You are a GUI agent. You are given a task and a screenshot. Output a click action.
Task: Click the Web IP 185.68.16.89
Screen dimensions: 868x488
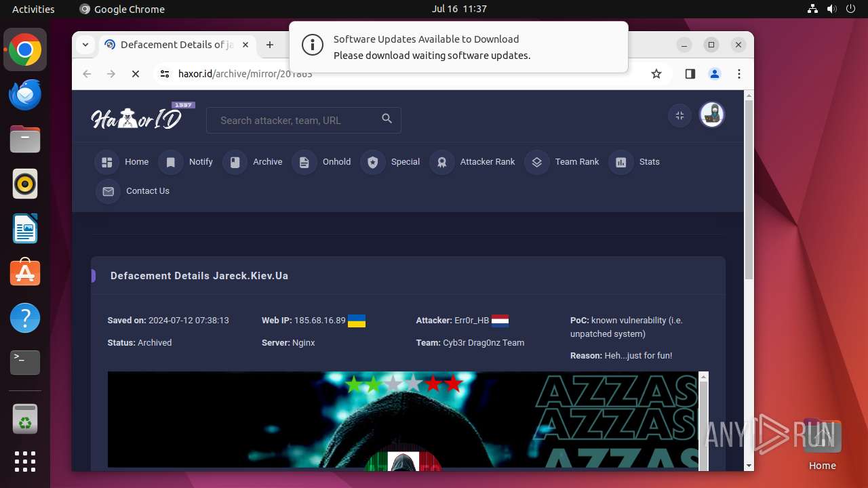(x=320, y=321)
